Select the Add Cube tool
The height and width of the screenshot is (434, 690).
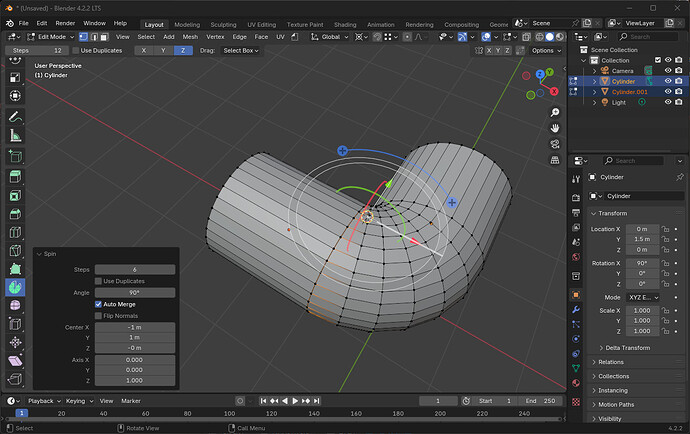pyautogui.click(x=15, y=156)
